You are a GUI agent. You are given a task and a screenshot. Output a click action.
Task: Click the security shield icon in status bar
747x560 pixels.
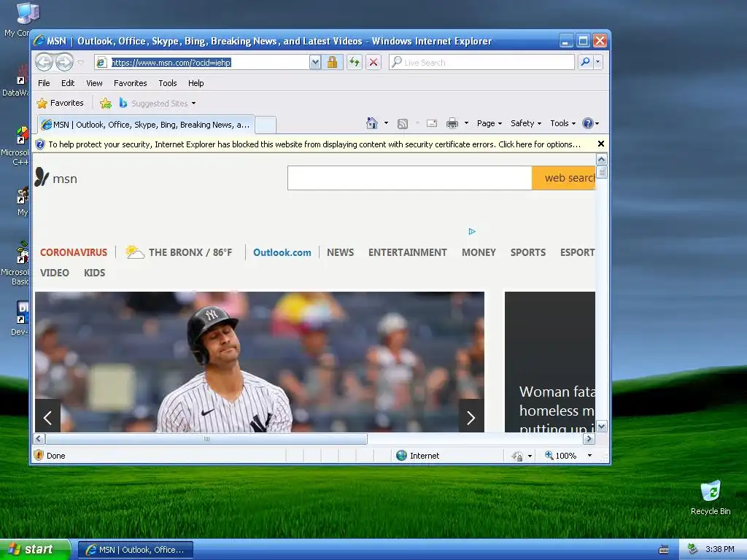39,455
